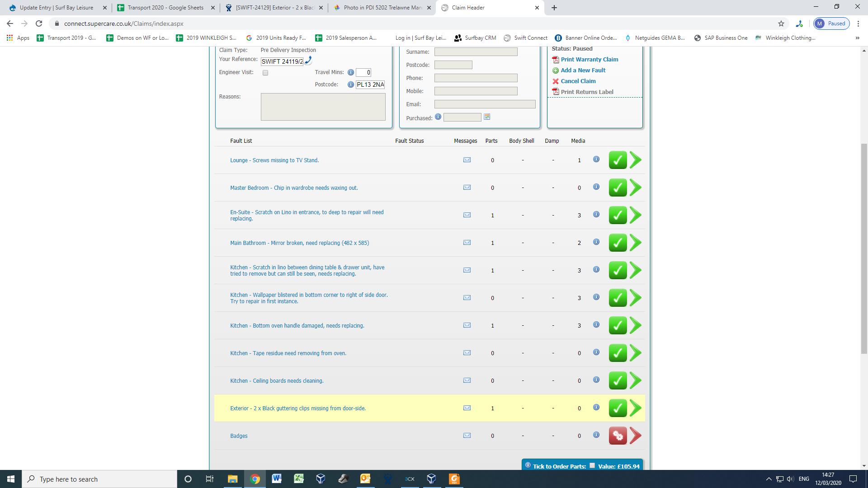Show more bookmarks with the chevron

point(857,38)
